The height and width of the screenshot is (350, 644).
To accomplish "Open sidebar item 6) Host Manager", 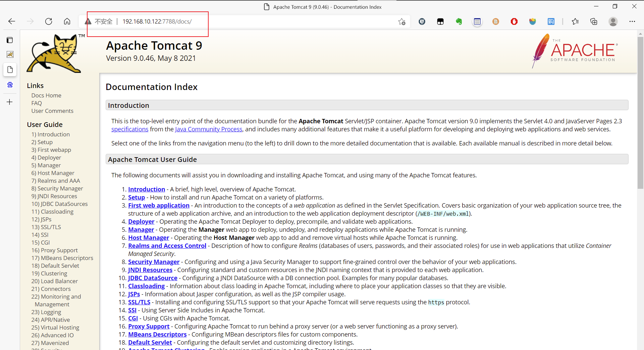I will point(53,173).
